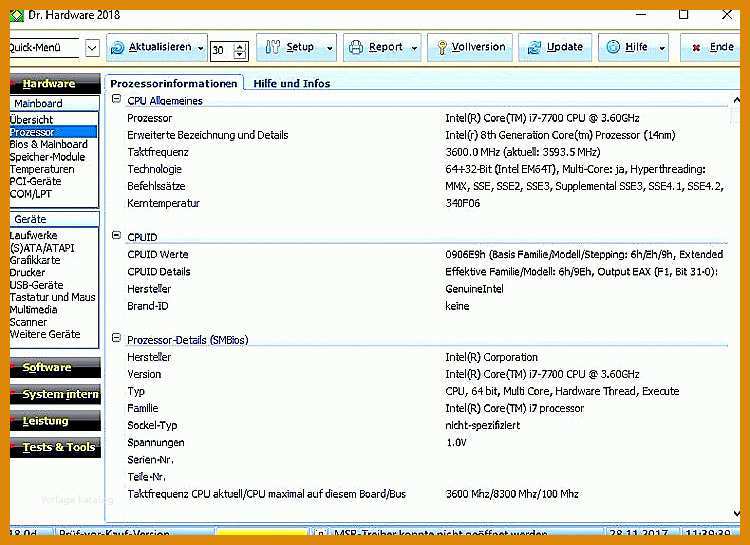The image size is (750, 545).
Task: Click the Geräte group header
Action: [x=55, y=219]
